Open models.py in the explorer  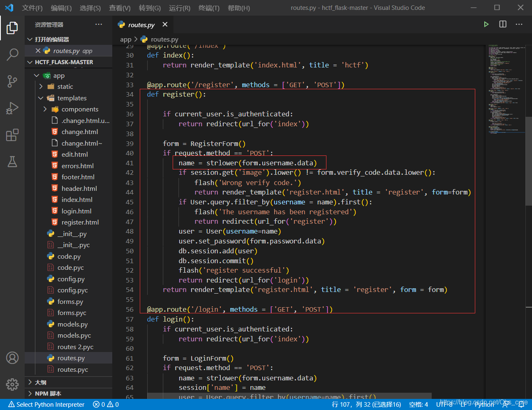click(72, 324)
